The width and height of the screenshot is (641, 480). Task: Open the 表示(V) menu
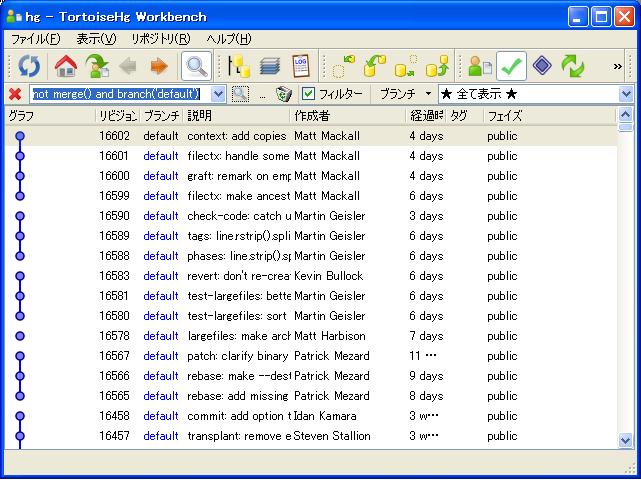(96, 39)
